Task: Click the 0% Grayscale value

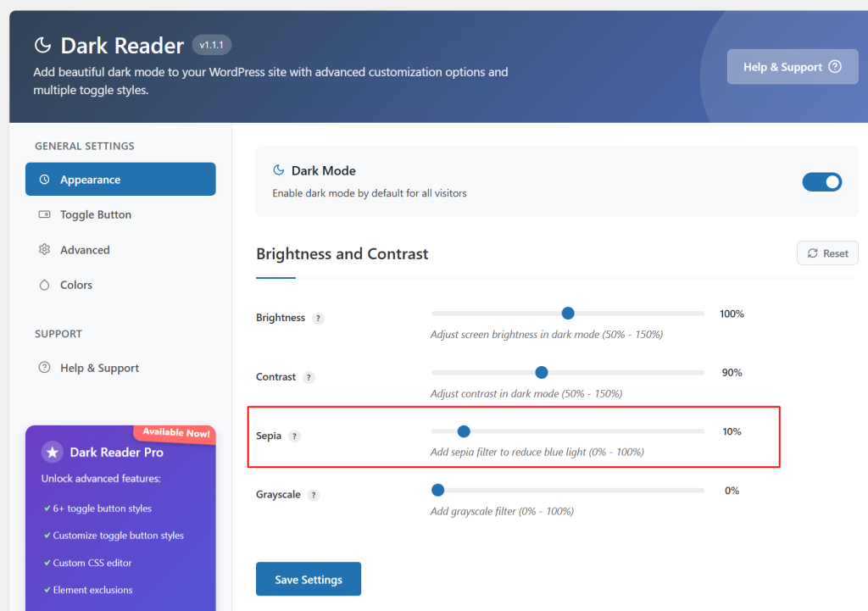Action: [732, 491]
